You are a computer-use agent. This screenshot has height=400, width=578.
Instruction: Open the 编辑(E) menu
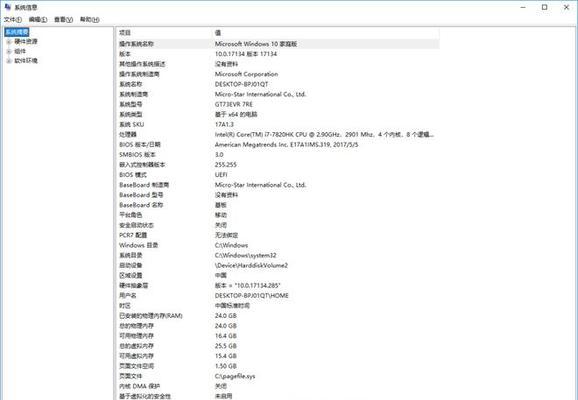click(x=38, y=20)
